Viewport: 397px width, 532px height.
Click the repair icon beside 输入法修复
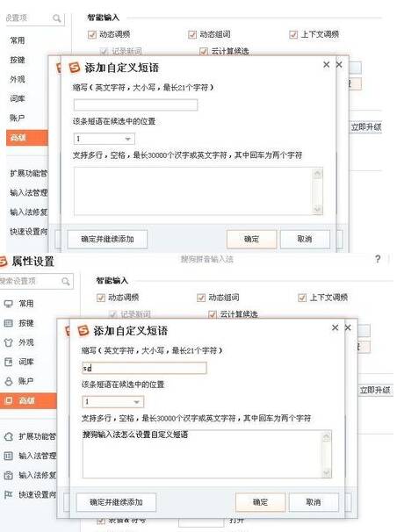8,475
